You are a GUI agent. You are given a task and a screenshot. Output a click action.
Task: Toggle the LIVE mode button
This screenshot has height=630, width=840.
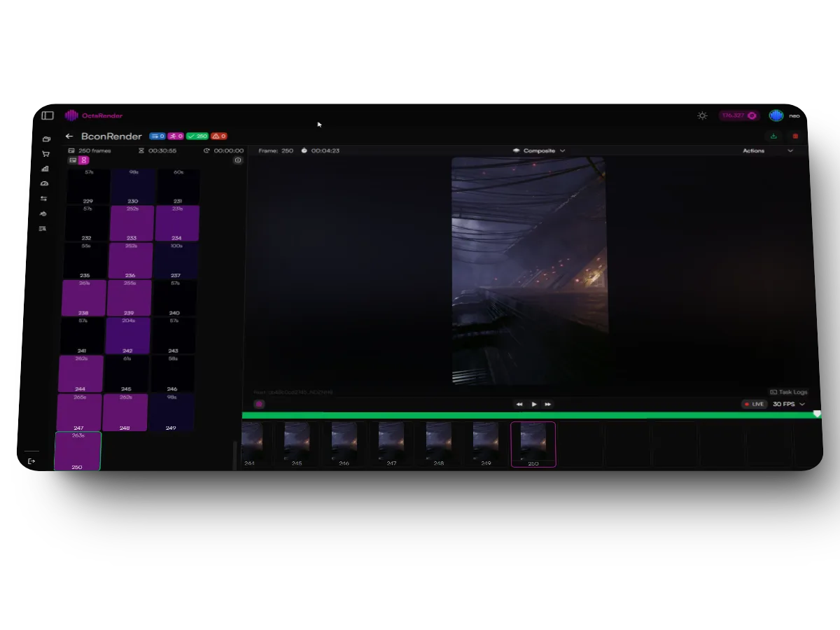(755, 405)
